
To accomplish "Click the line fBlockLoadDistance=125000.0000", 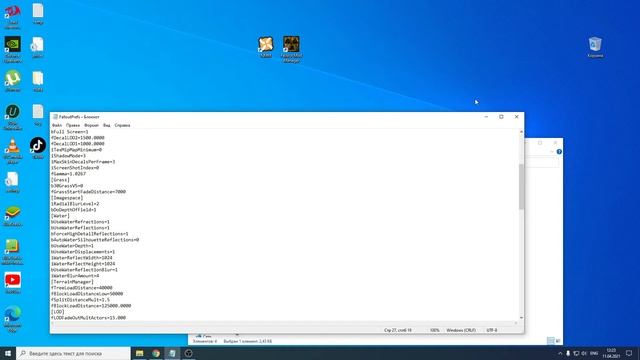I will tap(91, 306).
